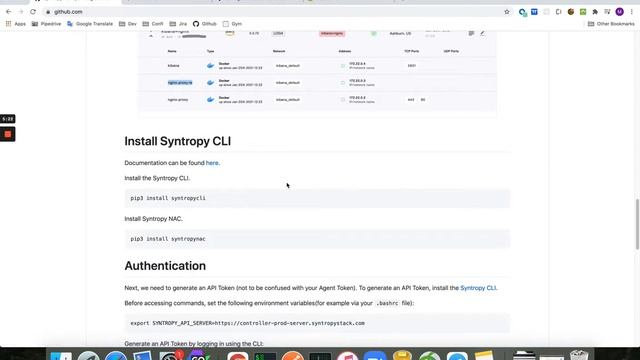Viewport: 640px width, 360px height.
Task: Click the browser forward arrow
Action: click(x=21, y=12)
